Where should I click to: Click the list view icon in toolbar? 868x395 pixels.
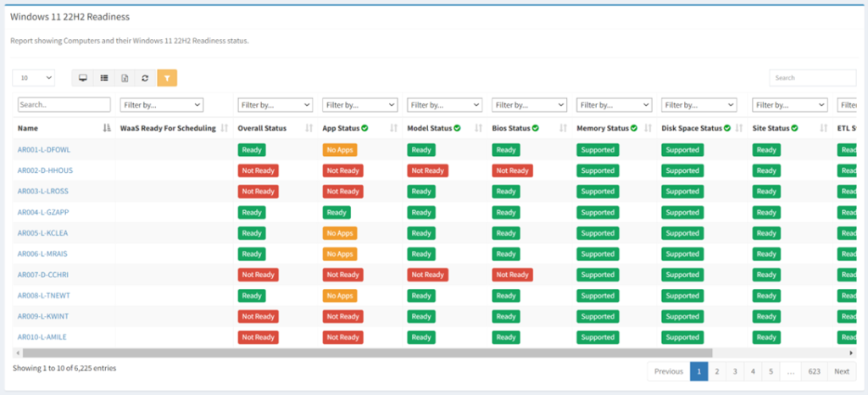(x=103, y=78)
